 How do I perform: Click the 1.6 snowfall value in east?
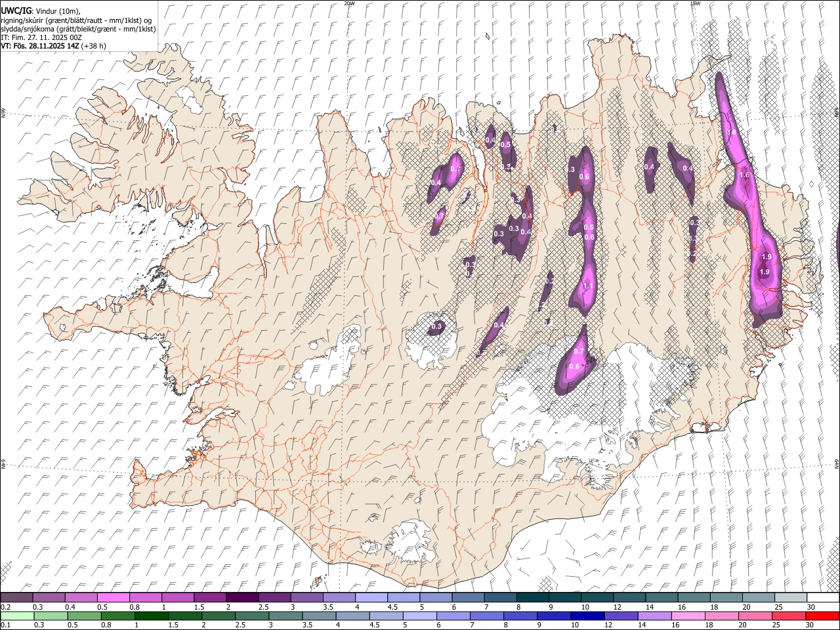click(744, 175)
